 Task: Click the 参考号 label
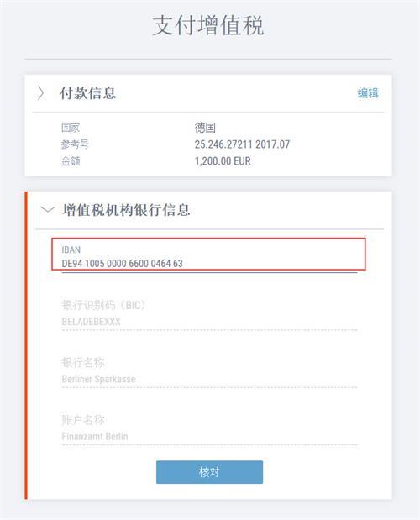pyautogui.click(x=75, y=144)
